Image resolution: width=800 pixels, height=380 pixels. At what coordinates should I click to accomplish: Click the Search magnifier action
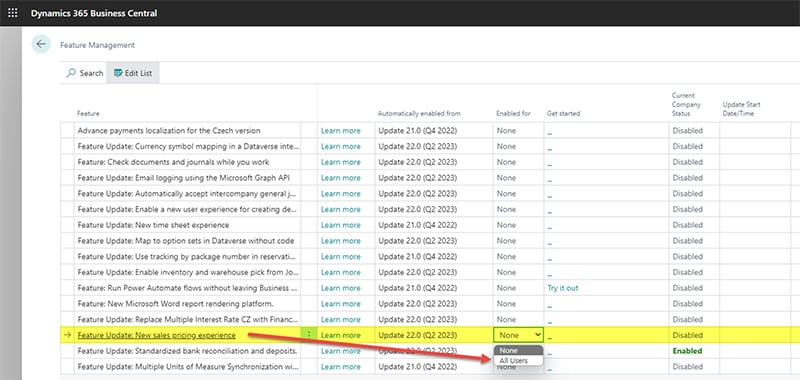[85, 73]
